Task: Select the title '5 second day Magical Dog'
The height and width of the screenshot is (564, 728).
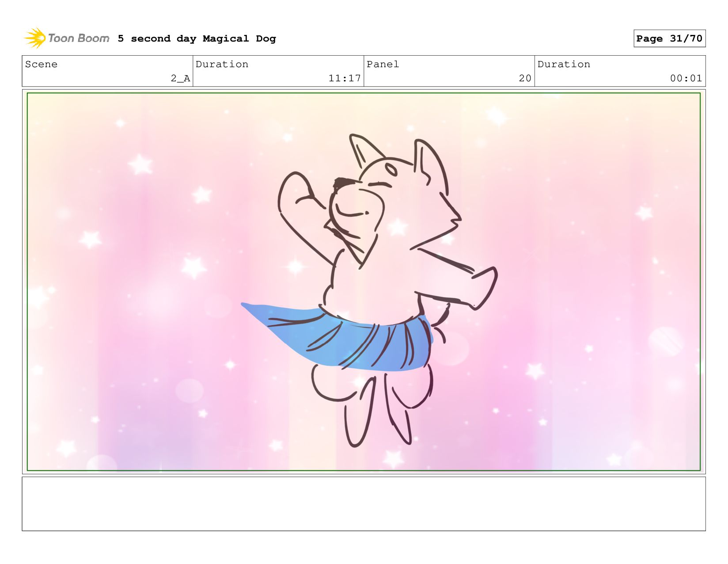Action: (197, 38)
